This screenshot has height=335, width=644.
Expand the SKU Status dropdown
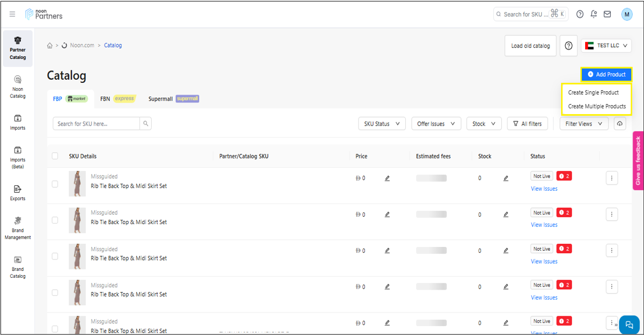click(x=382, y=123)
